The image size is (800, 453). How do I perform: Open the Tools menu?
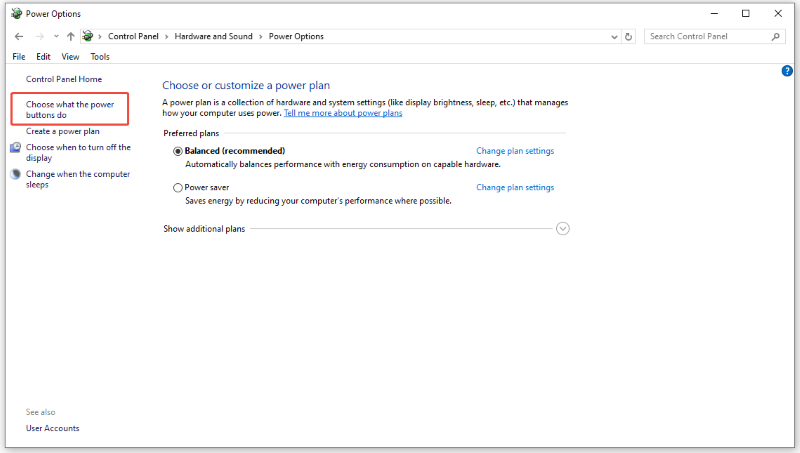pos(100,57)
